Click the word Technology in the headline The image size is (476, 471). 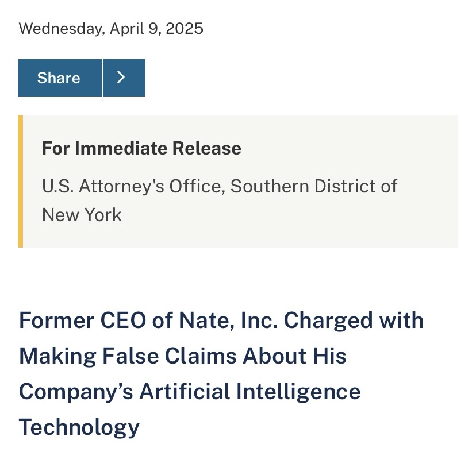click(79, 427)
